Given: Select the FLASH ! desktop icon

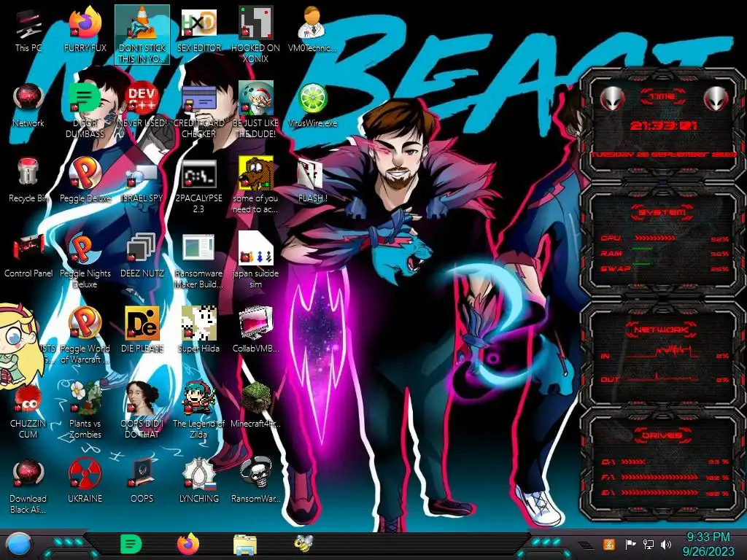Looking at the screenshot, I should tap(312, 181).
